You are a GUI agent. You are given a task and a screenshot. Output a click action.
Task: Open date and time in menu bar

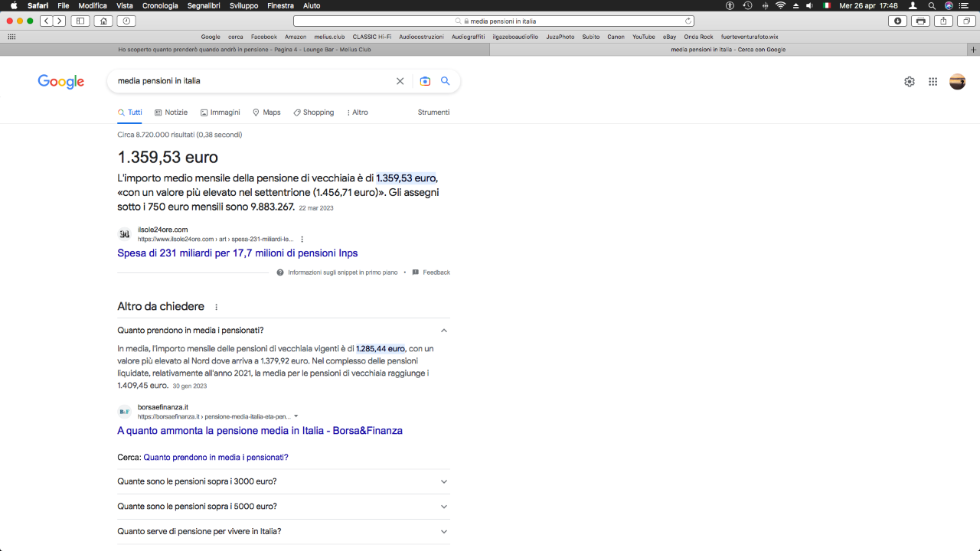pos(868,5)
